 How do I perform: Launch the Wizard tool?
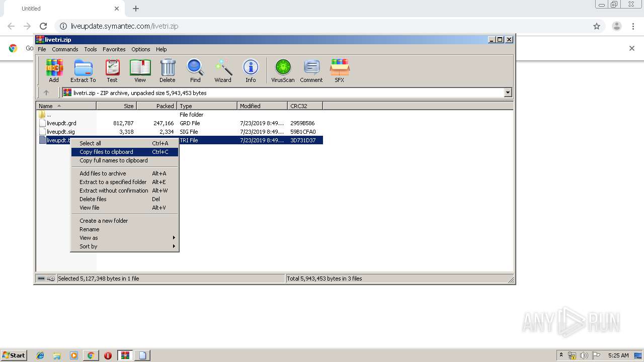pyautogui.click(x=223, y=70)
